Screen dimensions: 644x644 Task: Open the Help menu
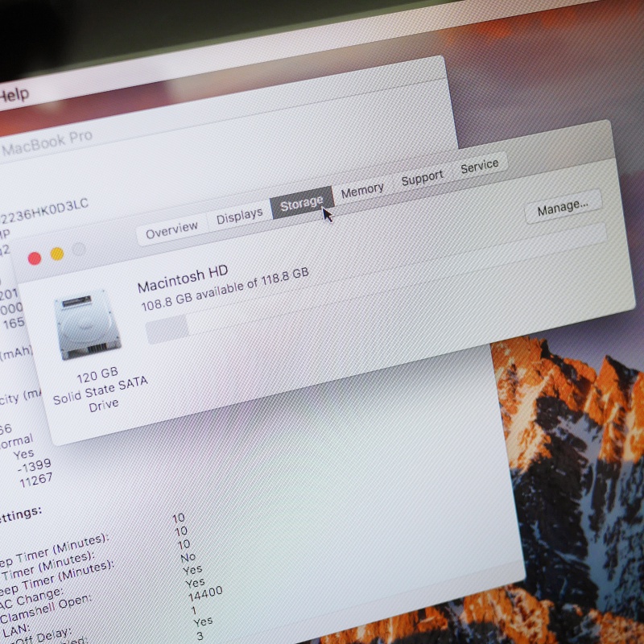(x=14, y=96)
